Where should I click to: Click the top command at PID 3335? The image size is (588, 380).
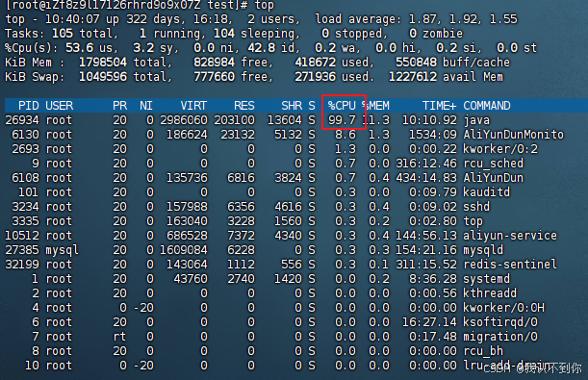coord(473,221)
